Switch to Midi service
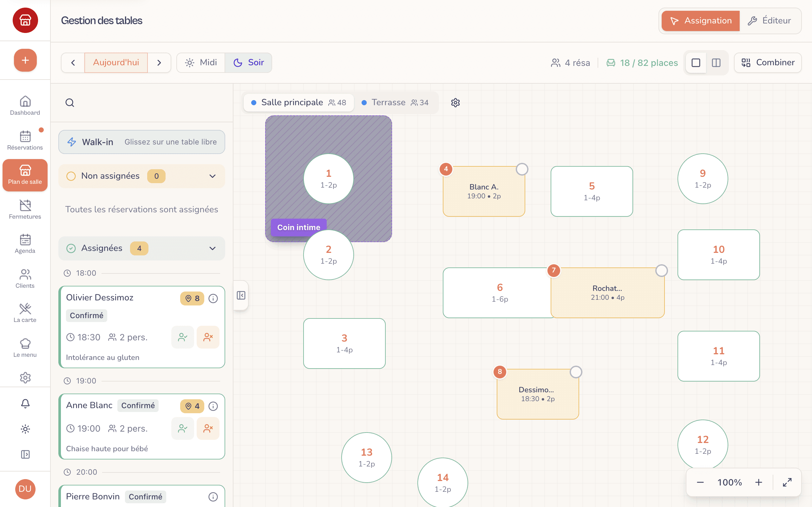812x507 pixels. point(201,63)
